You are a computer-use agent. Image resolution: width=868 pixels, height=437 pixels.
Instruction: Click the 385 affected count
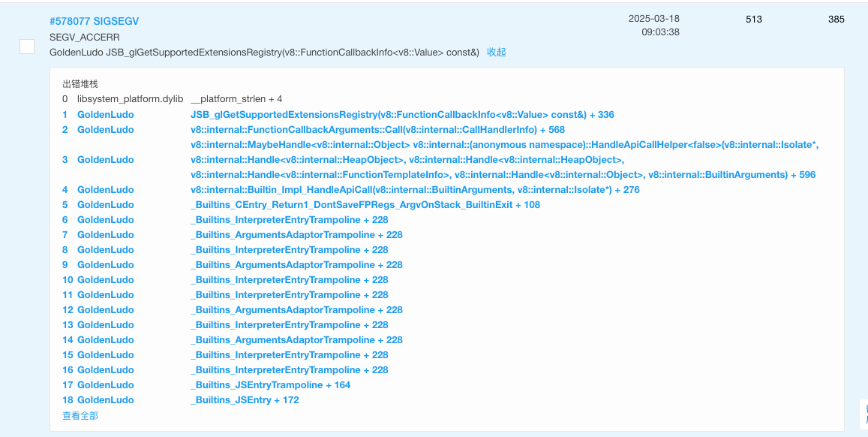[x=836, y=20]
